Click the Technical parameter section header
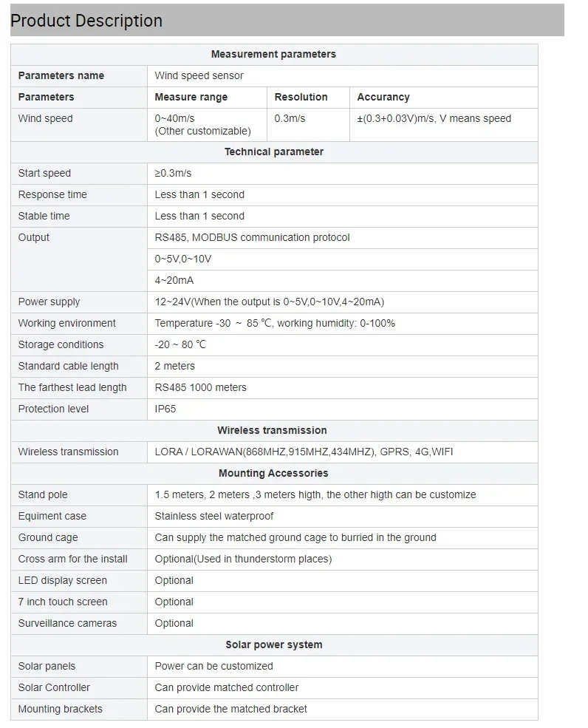Viewport: 588px width, 728px height. [x=274, y=152]
